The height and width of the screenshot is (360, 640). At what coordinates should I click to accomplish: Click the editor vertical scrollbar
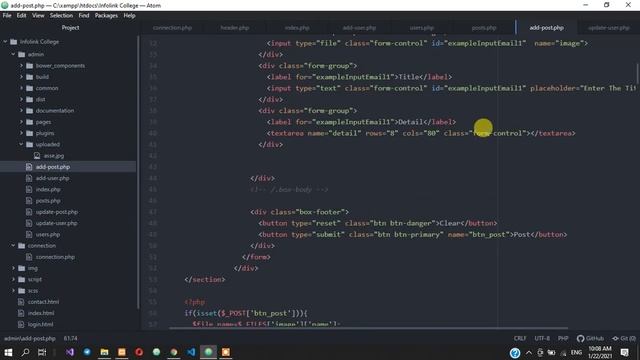coord(638,73)
